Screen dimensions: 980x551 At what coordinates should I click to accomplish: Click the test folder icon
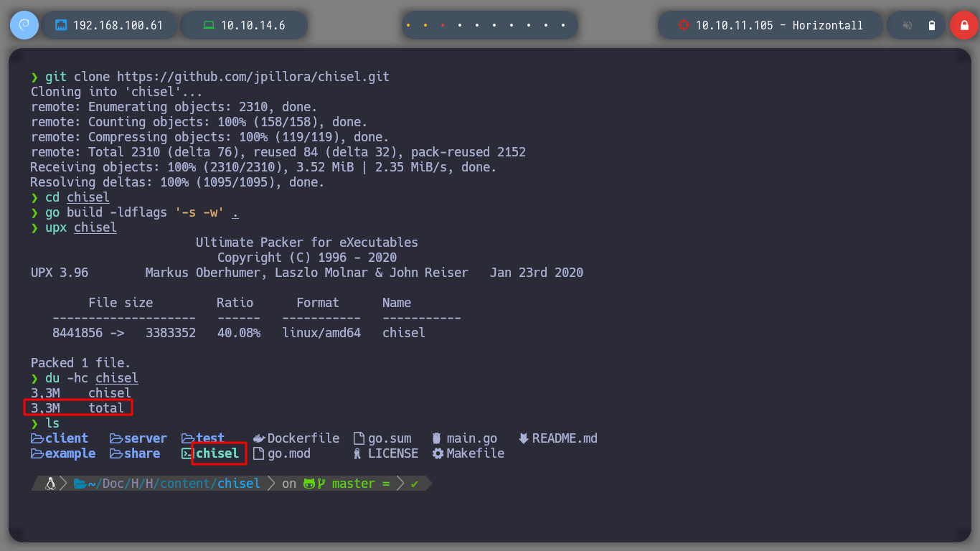tap(188, 438)
